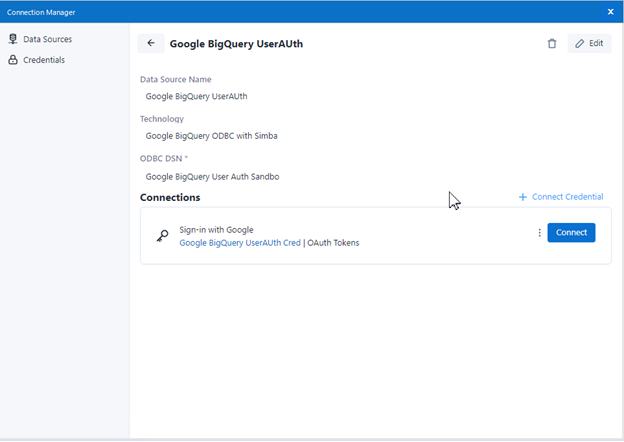Click the 'Data Source Name' label
624x442 pixels.
(176, 79)
